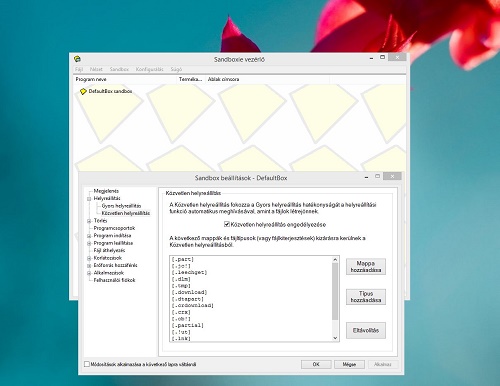Select the [.dlm] entry in exclusion list
The image size is (500, 386).
[x=181, y=279]
